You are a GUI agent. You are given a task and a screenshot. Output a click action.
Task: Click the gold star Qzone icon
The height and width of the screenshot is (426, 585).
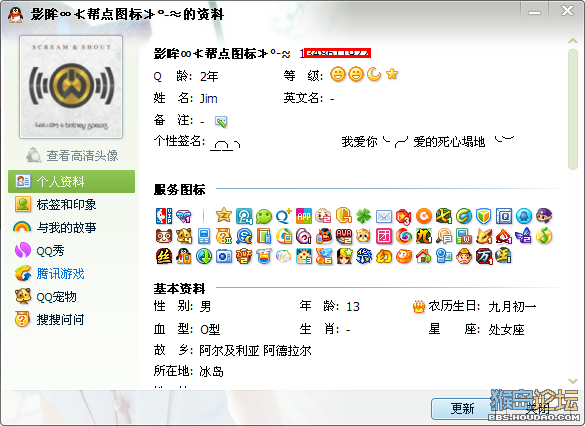click(x=223, y=215)
